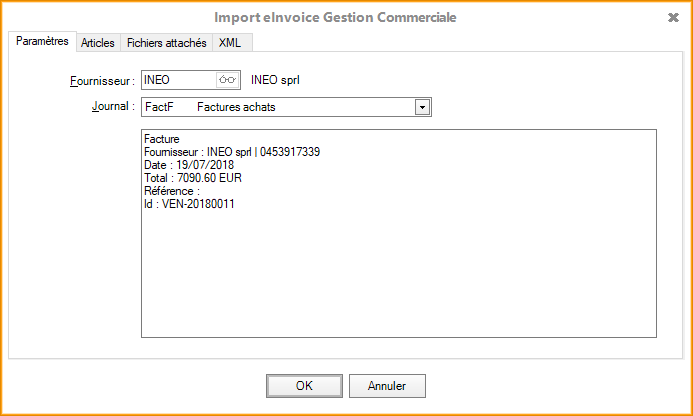Focus the Fournisseur field containing INEO
Image resolution: width=693 pixels, height=416 pixels.
pyautogui.click(x=178, y=80)
